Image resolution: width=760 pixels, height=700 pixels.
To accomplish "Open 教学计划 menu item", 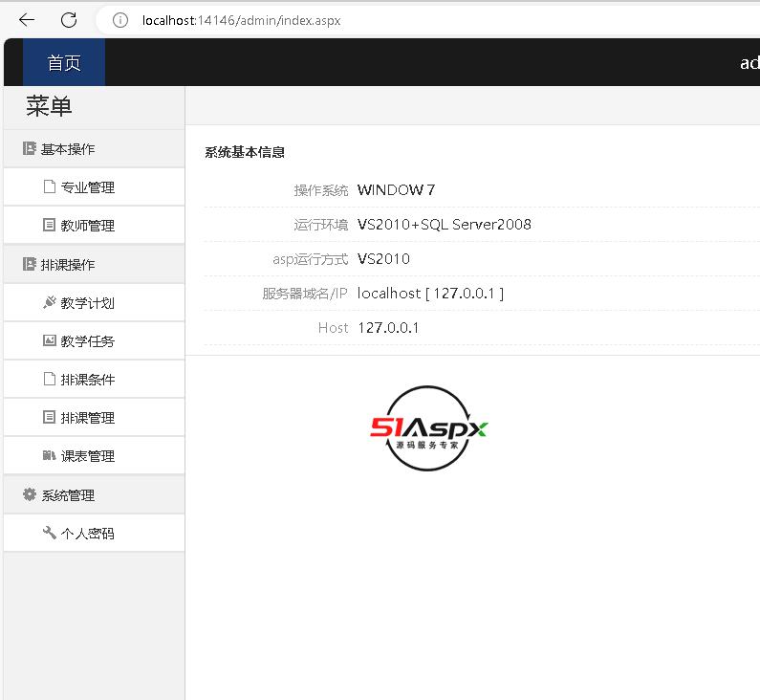I will pos(94,303).
